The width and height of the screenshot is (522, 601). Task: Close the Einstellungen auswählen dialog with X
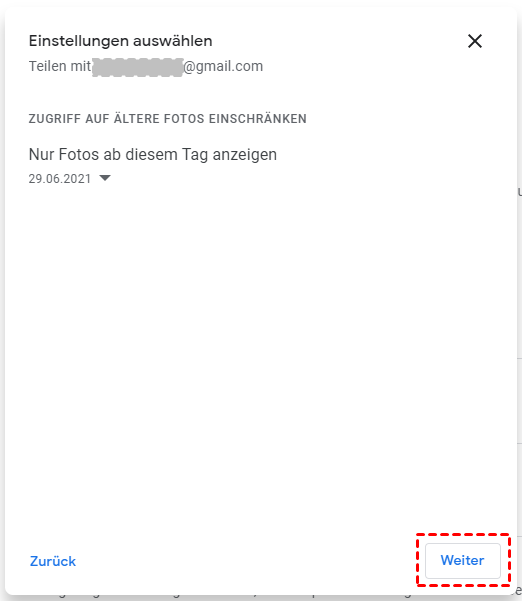(474, 41)
